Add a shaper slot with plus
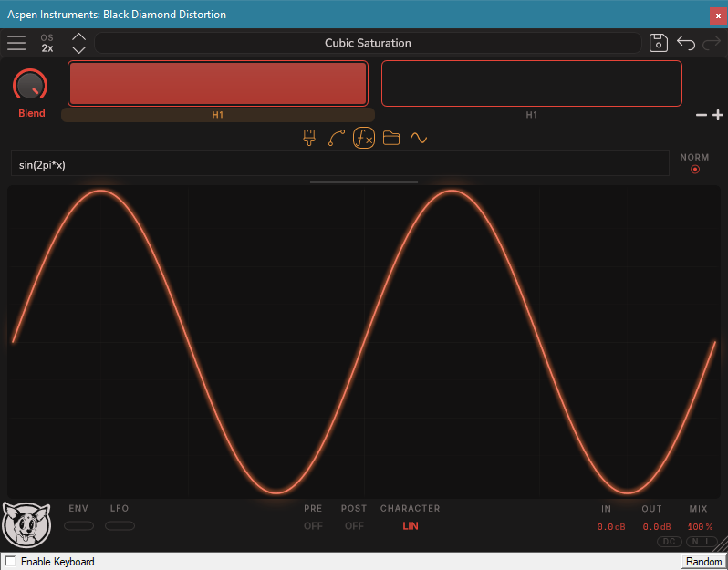The height and width of the screenshot is (570, 728). point(718,115)
